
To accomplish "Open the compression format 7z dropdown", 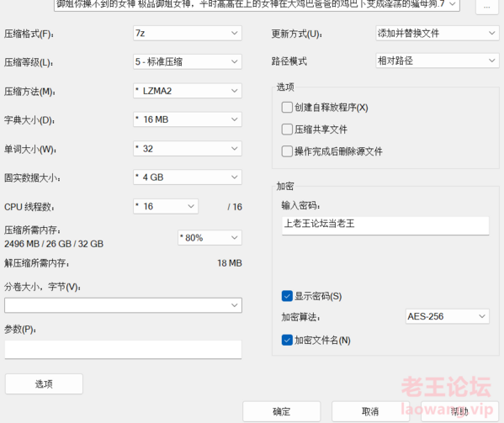I will click(188, 33).
